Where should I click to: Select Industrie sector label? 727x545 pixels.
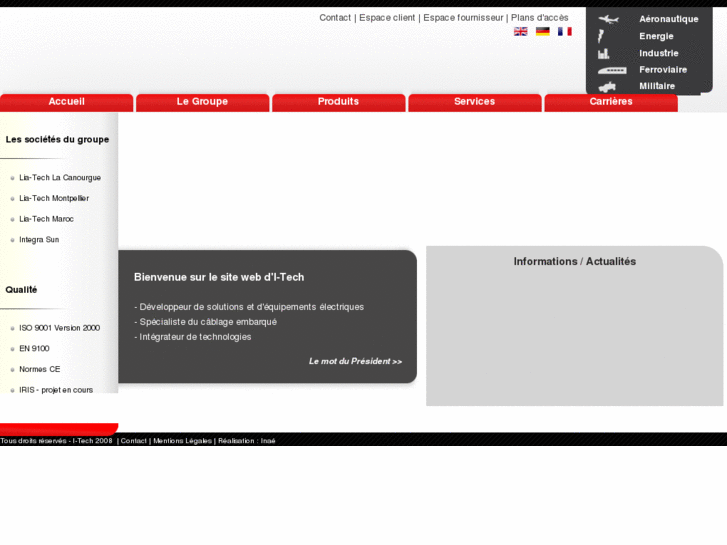[659, 53]
